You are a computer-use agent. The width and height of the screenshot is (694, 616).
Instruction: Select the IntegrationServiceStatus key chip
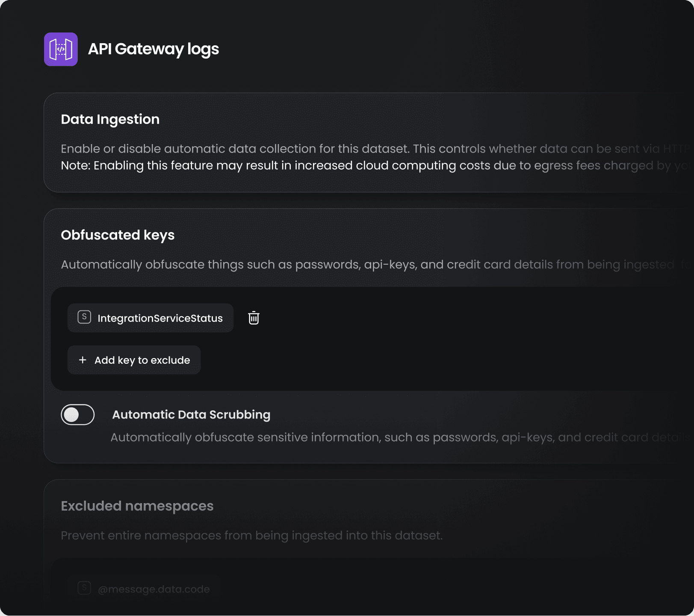[160, 318]
